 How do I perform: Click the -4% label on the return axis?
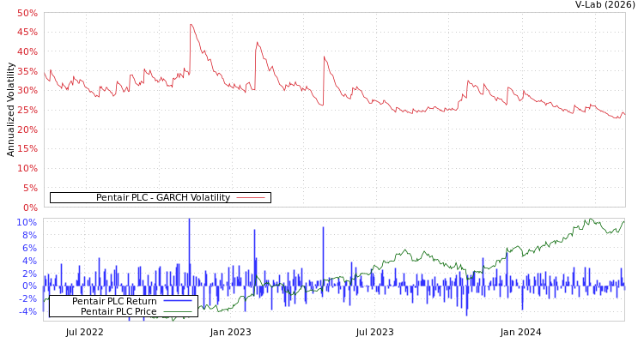point(27,311)
